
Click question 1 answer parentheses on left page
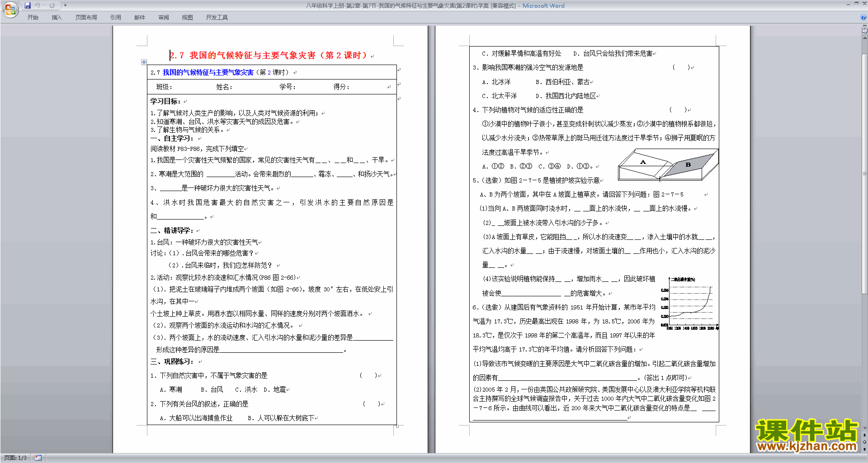(368, 375)
